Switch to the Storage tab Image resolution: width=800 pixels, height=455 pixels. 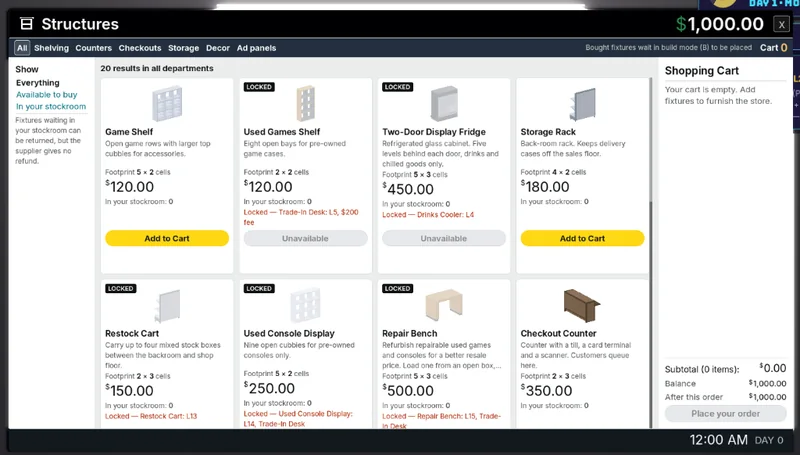coord(184,48)
